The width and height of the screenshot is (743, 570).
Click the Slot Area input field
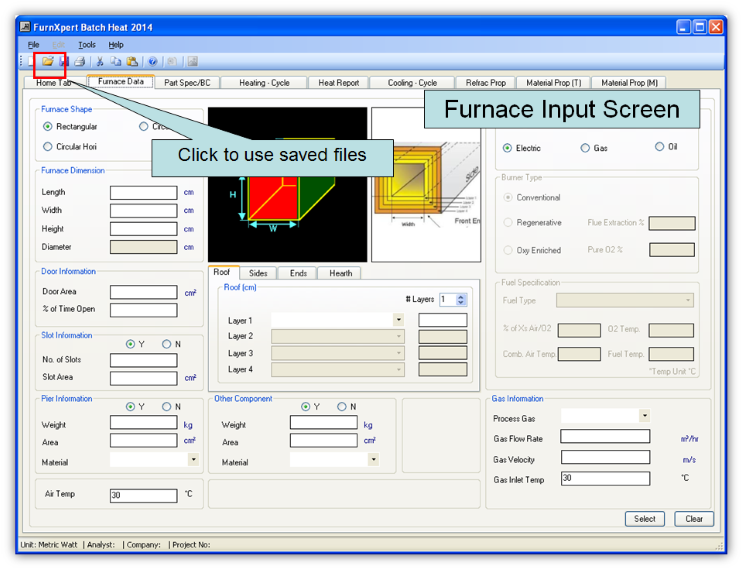coord(144,379)
